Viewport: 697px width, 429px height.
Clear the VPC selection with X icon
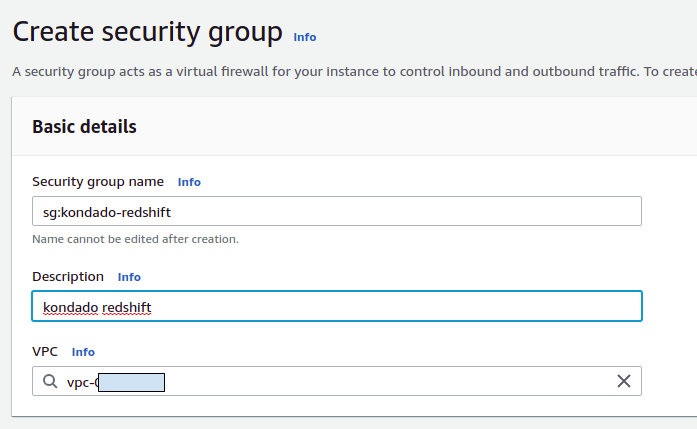pyautogui.click(x=623, y=381)
